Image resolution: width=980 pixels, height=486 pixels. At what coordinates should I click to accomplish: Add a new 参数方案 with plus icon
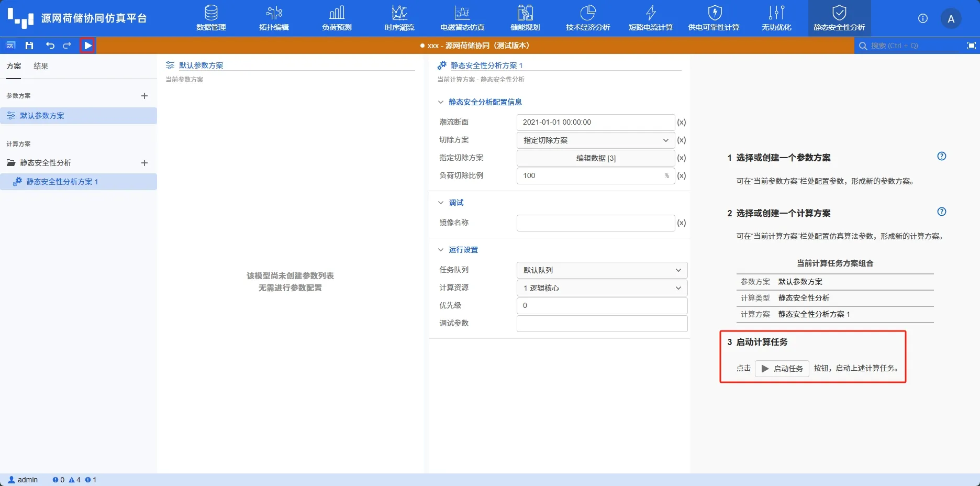pyautogui.click(x=144, y=96)
